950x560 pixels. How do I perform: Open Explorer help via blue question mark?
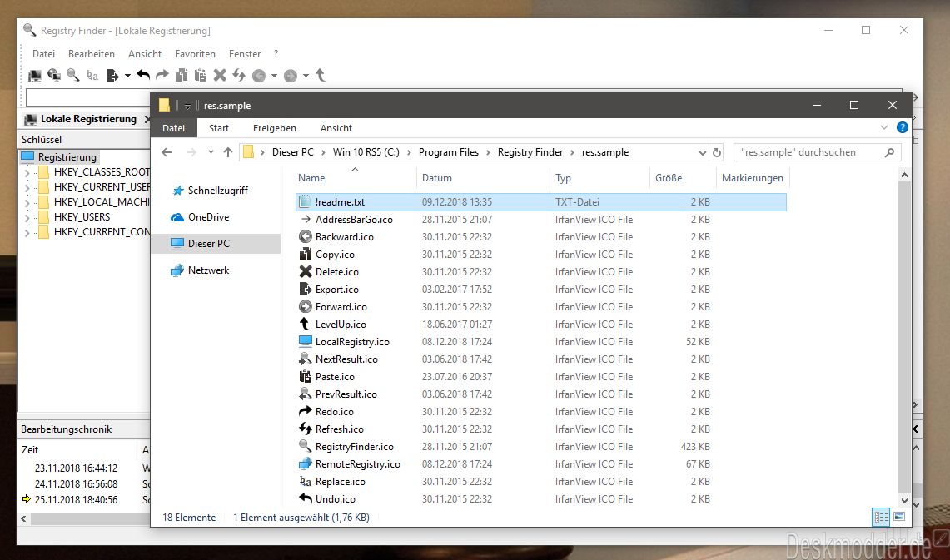903,128
